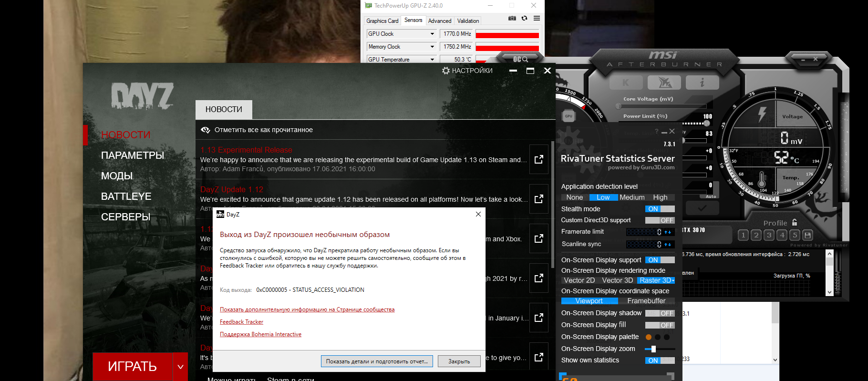The image size is (868, 381).
Task: Open external link for DayZ Update 1.12
Action: pos(539,199)
